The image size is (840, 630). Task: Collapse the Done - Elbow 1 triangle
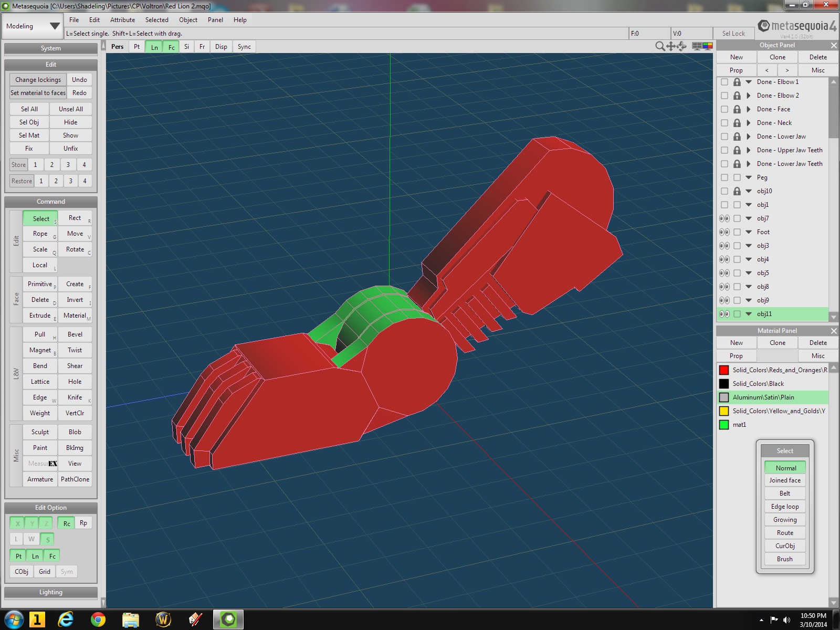(x=749, y=82)
